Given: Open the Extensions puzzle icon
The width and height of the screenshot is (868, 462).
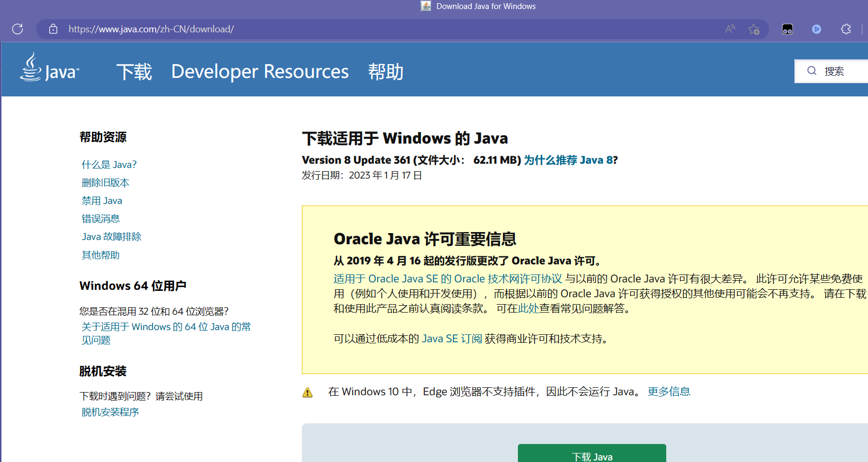Looking at the screenshot, I should point(846,29).
